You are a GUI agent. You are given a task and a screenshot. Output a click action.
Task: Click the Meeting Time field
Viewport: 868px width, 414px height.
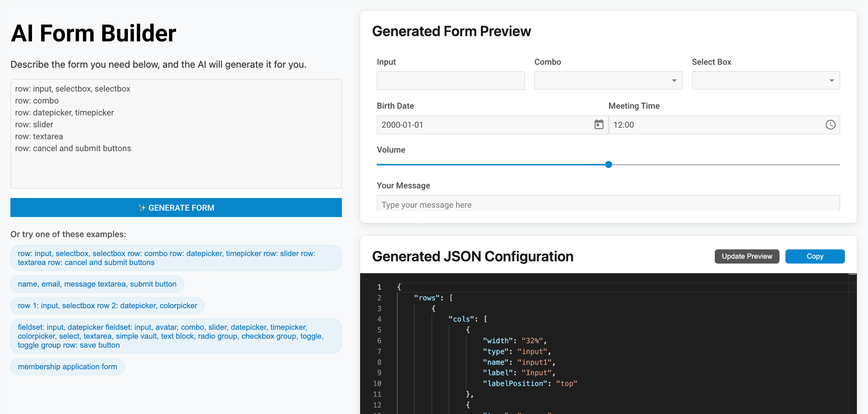click(716, 125)
